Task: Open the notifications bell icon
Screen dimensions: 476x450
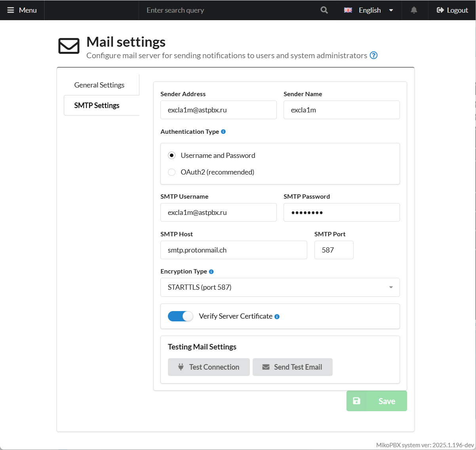Action: pos(414,10)
